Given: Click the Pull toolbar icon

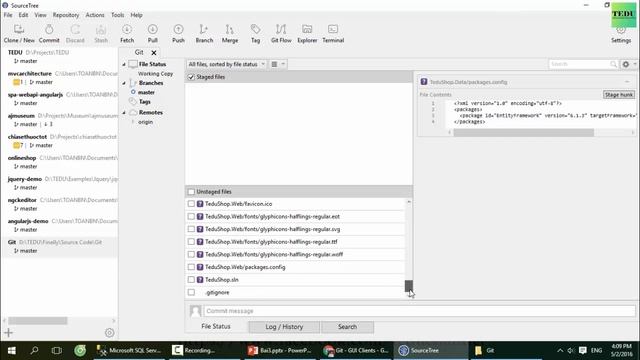Looking at the screenshot, I should [153, 33].
